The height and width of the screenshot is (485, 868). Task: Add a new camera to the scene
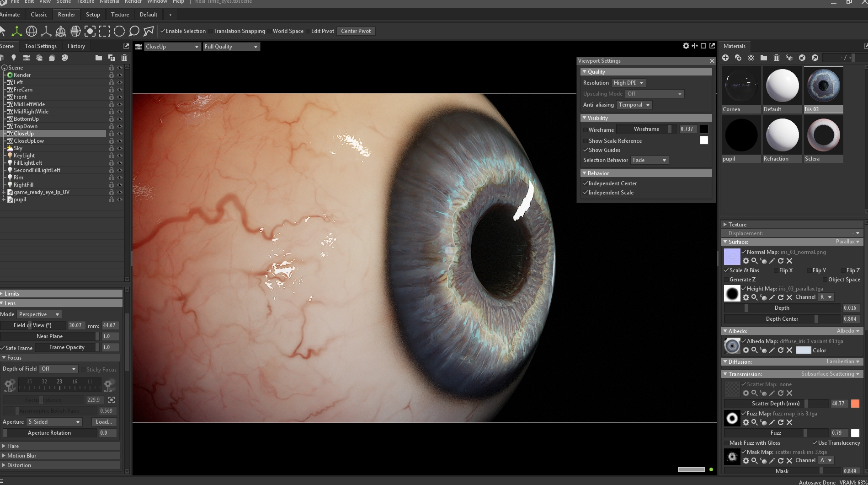(27, 58)
